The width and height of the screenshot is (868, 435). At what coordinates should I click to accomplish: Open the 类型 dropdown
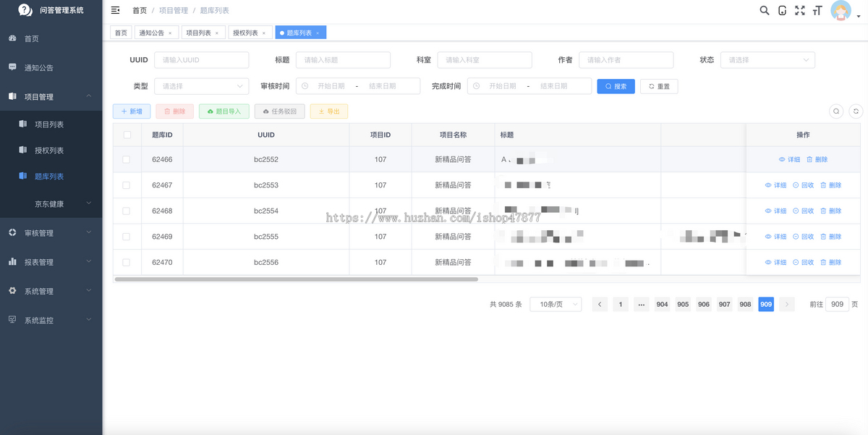click(x=201, y=86)
